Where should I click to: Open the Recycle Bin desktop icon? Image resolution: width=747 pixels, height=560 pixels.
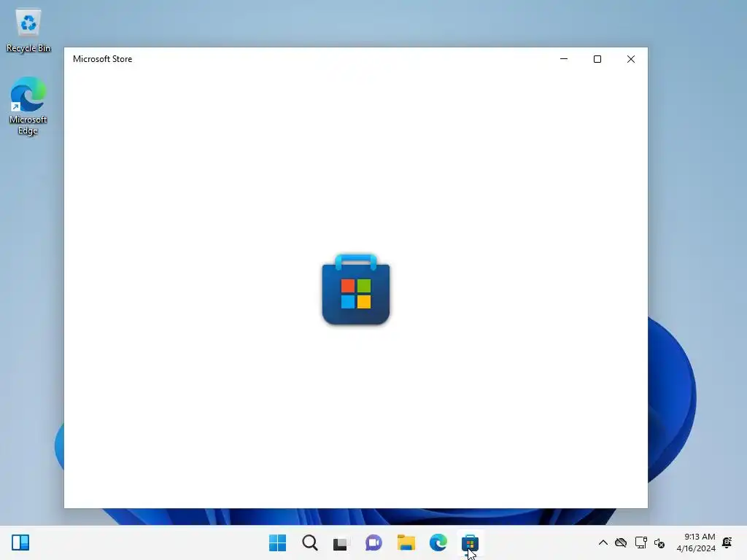[28, 30]
